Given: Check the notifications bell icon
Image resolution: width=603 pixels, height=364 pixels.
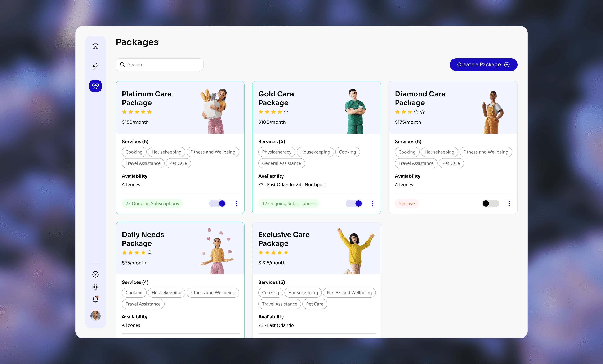Looking at the screenshot, I should [95, 299].
